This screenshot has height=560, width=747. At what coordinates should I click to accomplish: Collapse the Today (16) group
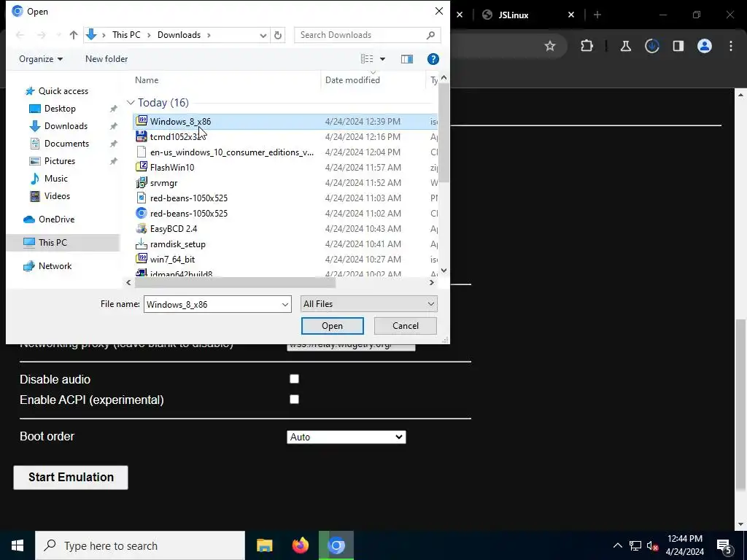tap(131, 102)
